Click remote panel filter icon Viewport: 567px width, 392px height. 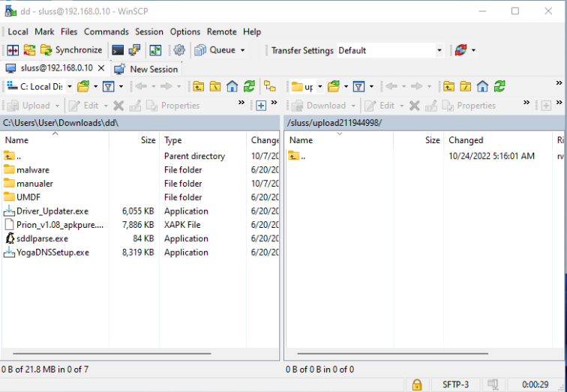pyautogui.click(x=358, y=87)
